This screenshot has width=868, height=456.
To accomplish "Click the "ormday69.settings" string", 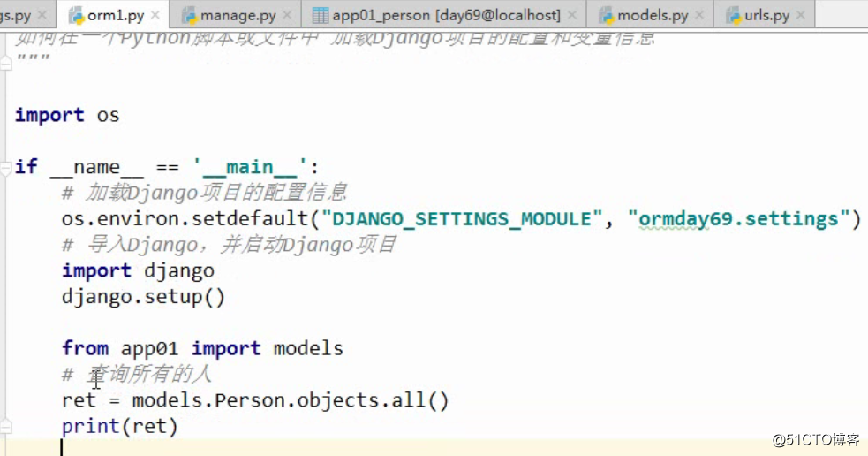I will (738, 219).
